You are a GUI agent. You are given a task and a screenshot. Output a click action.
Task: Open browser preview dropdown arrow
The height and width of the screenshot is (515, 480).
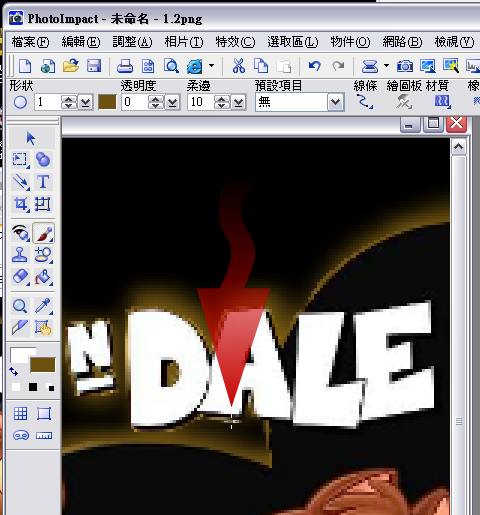pyautogui.click(x=211, y=66)
